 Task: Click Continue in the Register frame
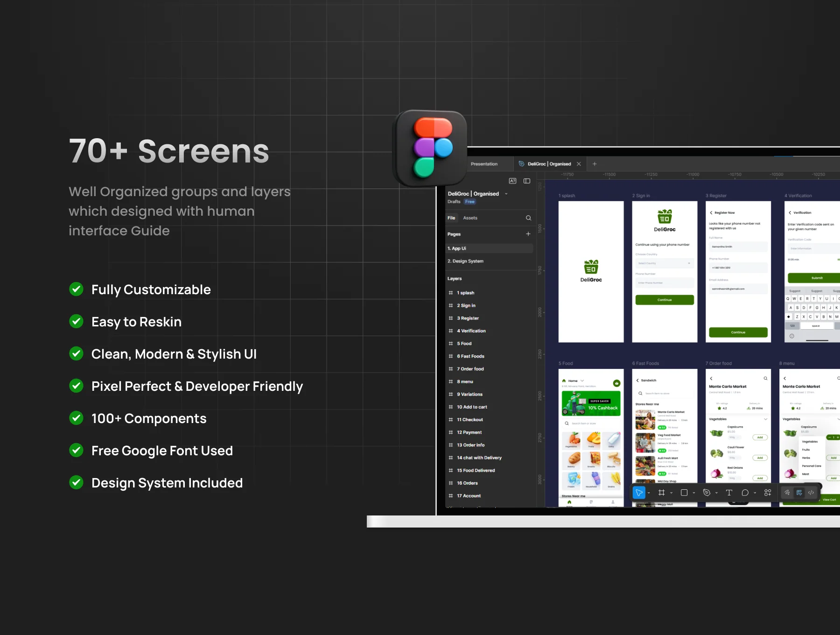click(x=738, y=332)
